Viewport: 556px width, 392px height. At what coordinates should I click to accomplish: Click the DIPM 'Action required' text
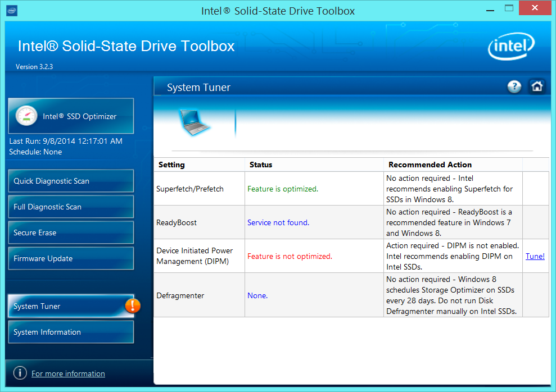click(453, 256)
